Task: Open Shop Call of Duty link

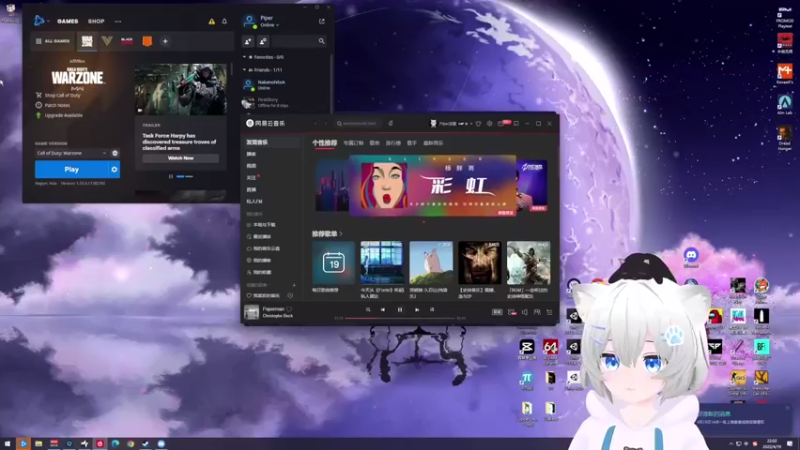Action: point(58,95)
